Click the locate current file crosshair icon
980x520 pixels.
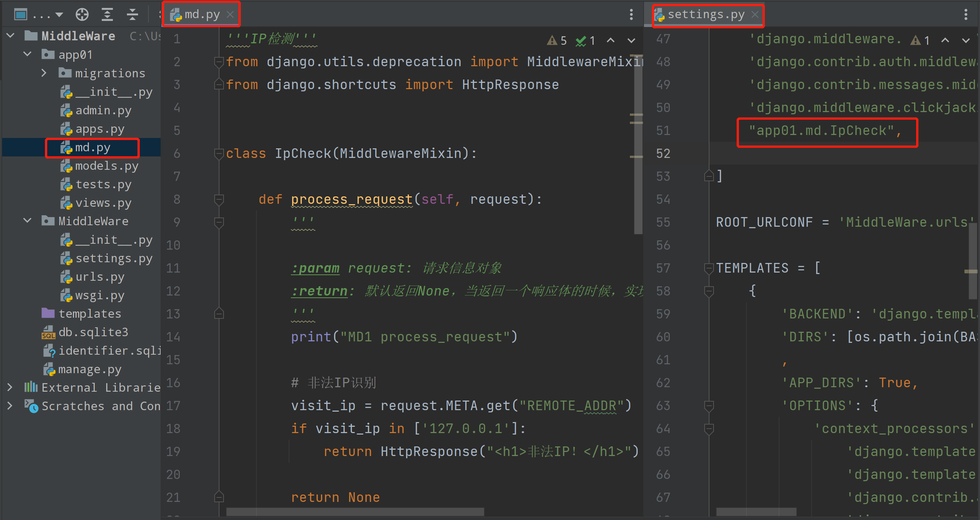point(82,15)
